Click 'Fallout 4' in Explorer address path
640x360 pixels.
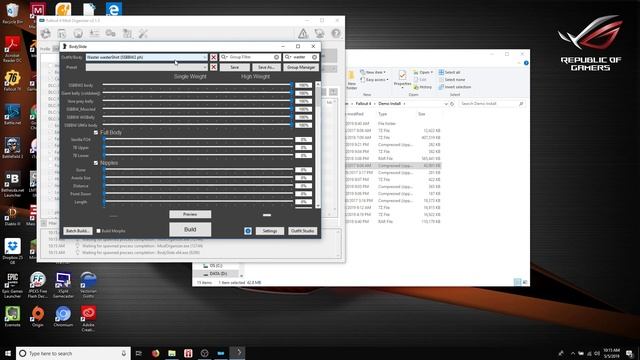click(363, 104)
